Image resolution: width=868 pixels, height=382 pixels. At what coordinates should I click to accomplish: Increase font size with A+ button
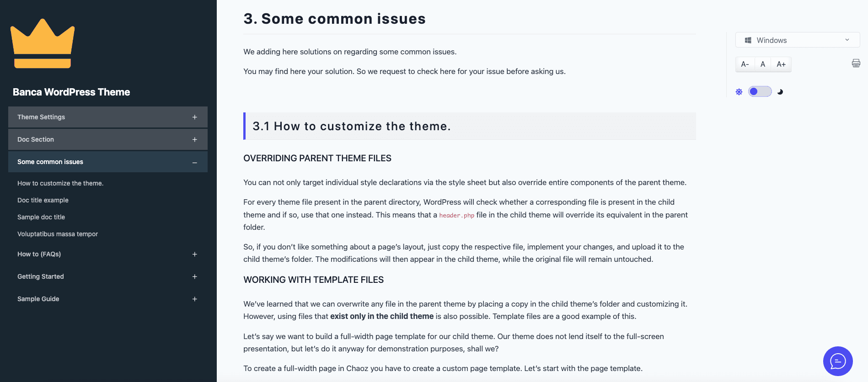(781, 64)
